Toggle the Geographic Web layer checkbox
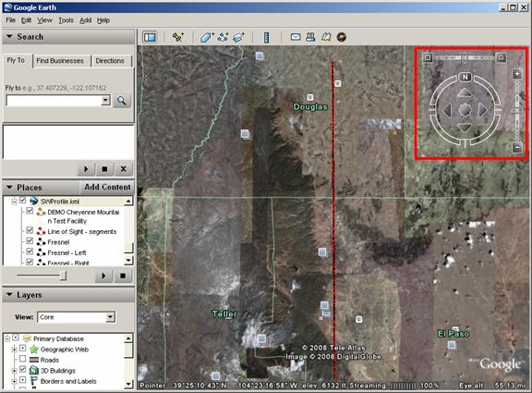Screen dimensions: 532x393 [23, 349]
